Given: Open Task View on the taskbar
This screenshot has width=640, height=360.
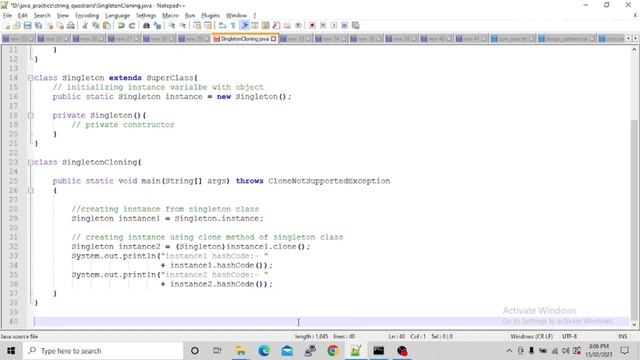Looking at the screenshot, I should pyautogui.click(x=217, y=351).
